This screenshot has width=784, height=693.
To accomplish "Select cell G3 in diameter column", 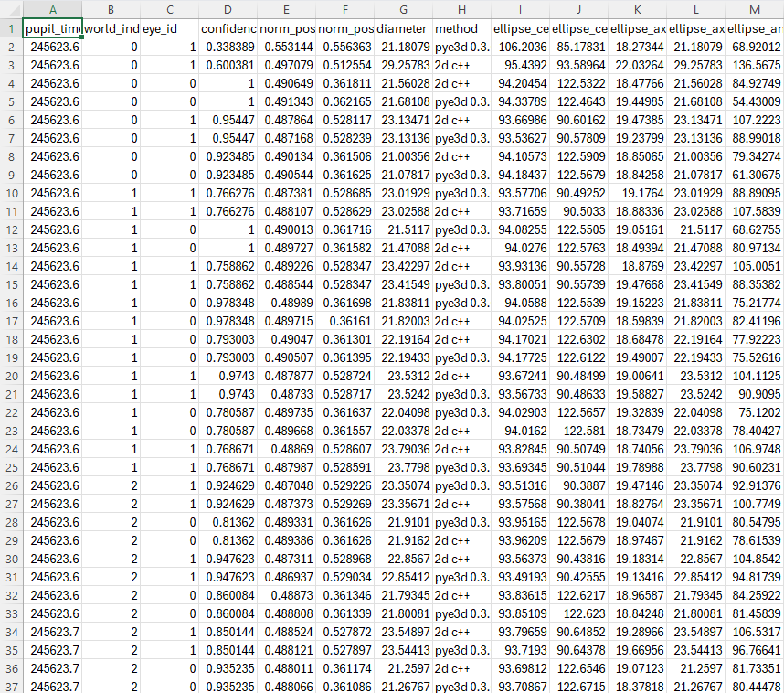I will 403,65.
